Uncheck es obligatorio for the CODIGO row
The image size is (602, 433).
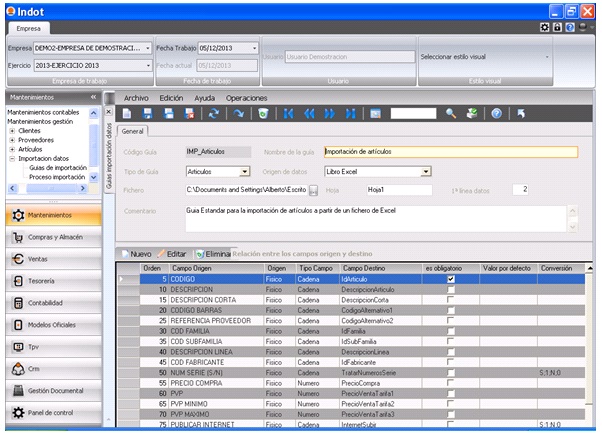[x=451, y=280]
